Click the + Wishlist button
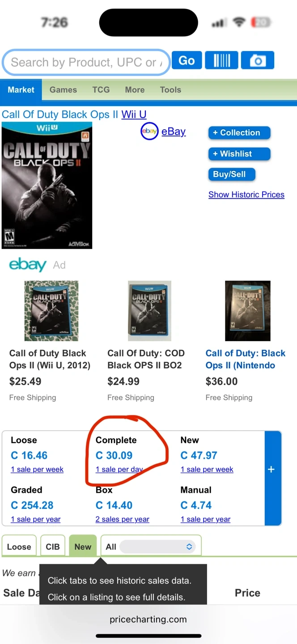This screenshot has height=644, width=297. click(239, 154)
